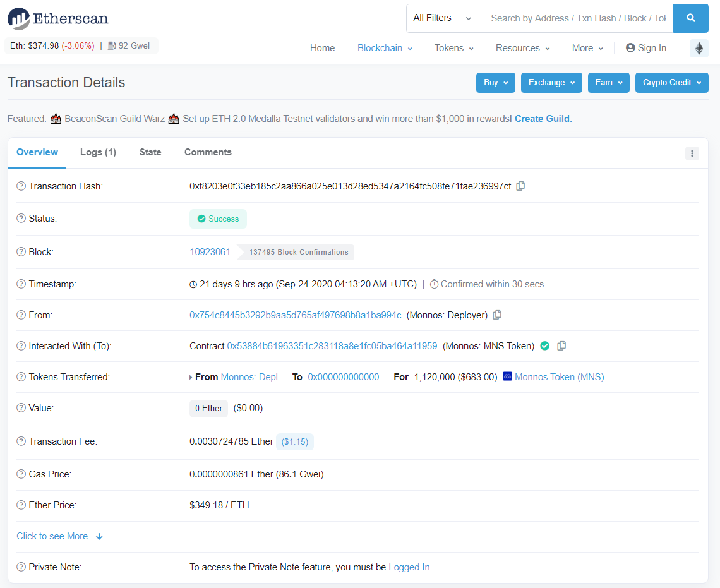Expand the Blockchain menu
Screen dimensions: 720x588
tap(385, 48)
